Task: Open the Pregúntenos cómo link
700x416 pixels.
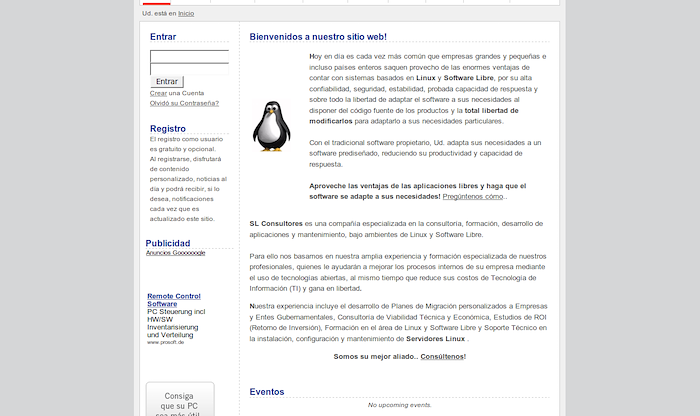Action: tap(473, 196)
